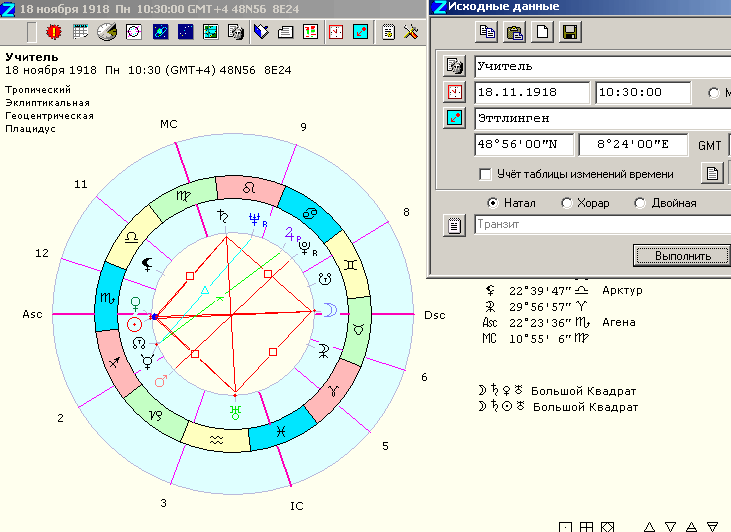
Task: Click the time field 10:30:00
Action: [x=643, y=92]
